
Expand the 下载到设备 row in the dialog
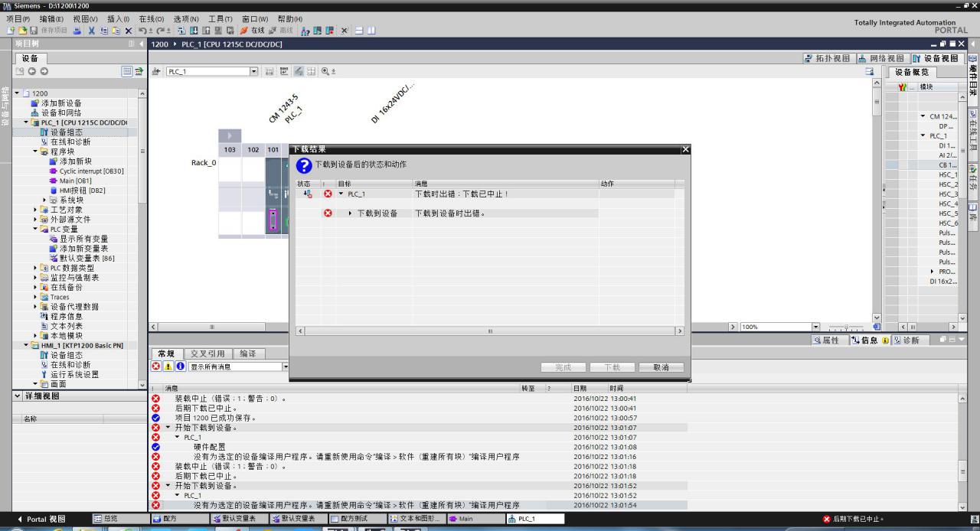(x=351, y=213)
